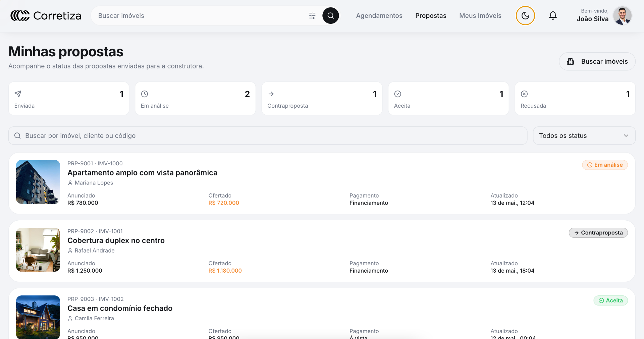Image resolution: width=644 pixels, height=339 pixels.
Task: Open thumbnail of Cobertura duplex listing
Action: tap(38, 249)
